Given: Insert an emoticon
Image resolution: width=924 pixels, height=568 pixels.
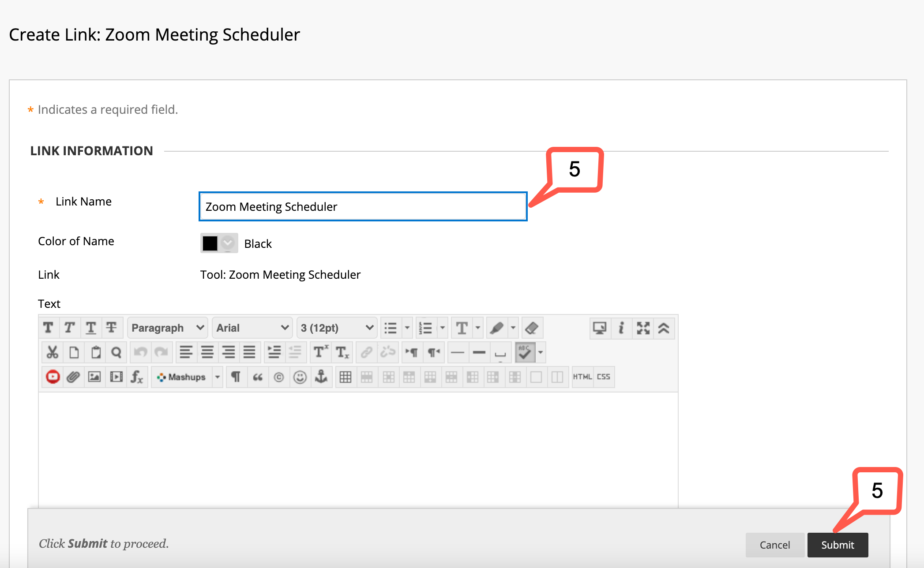Looking at the screenshot, I should pos(300,377).
